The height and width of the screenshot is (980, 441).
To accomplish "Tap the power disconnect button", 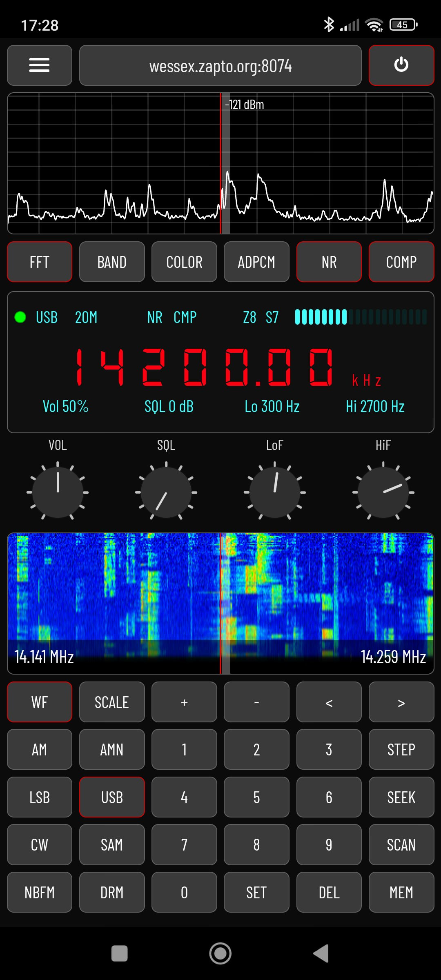I will [401, 65].
